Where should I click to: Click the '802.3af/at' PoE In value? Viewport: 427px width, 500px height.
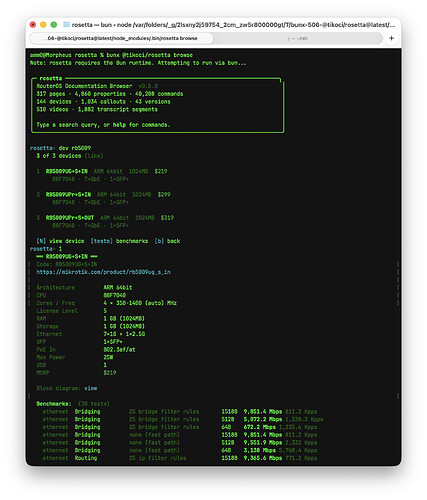(x=119, y=350)
